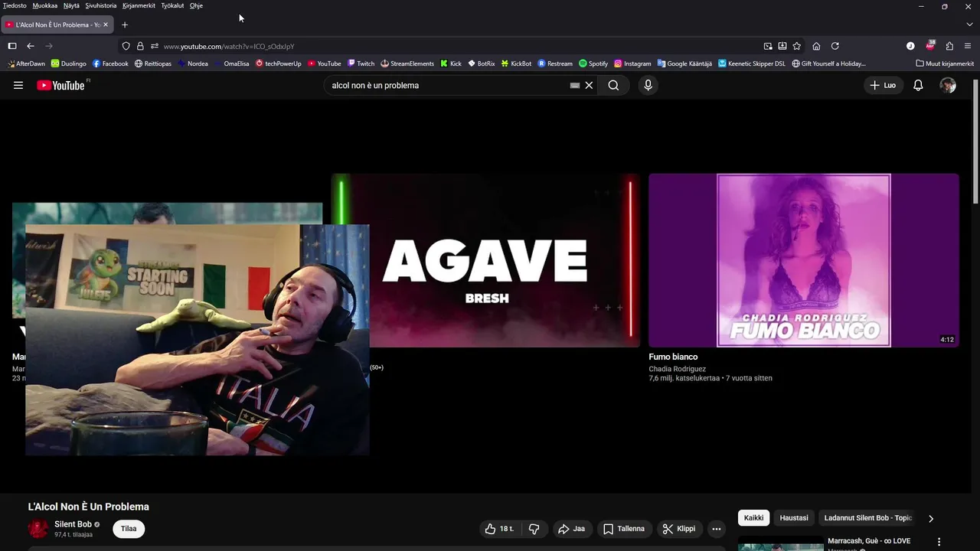Image resolution: width=980 pixels, height=551 pixels.
Task: Open the Spotify bookmark
Action: (x=593, y=64)
